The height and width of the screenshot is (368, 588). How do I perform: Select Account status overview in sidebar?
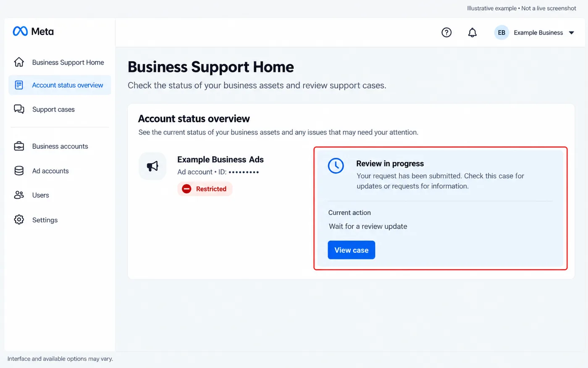click(x=60, y=85)
